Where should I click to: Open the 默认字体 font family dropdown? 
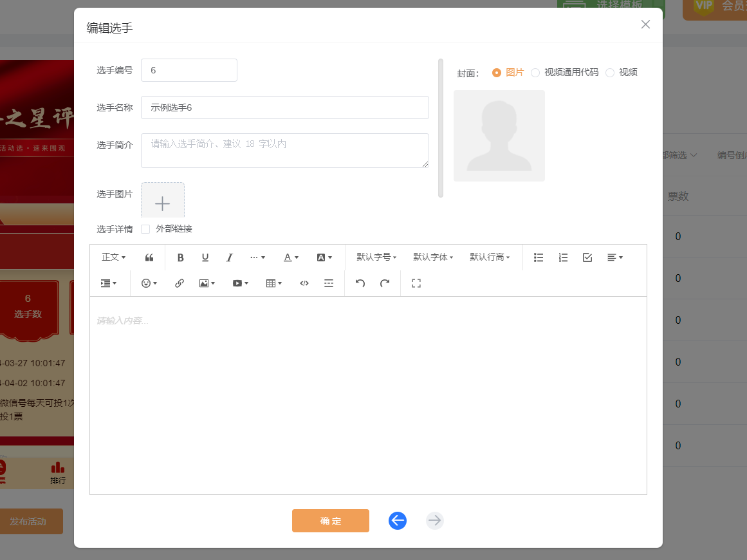[x=433, y=257]
